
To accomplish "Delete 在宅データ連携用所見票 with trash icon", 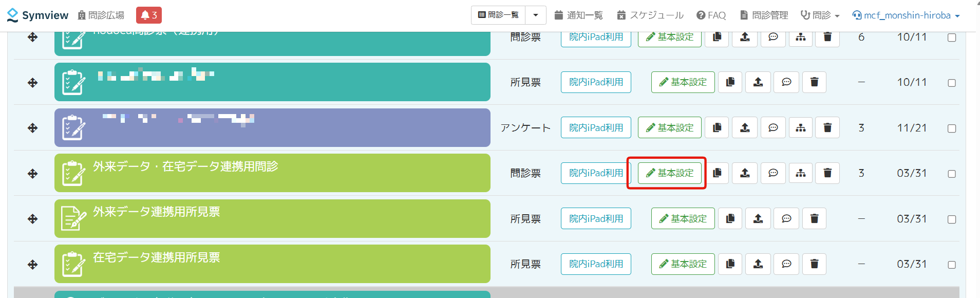I will coord(814,264).
